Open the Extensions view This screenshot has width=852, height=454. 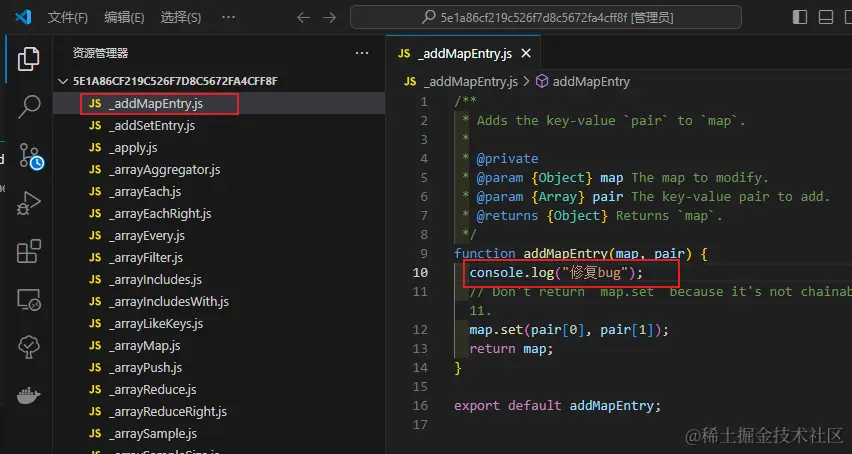tap(29, 251)
